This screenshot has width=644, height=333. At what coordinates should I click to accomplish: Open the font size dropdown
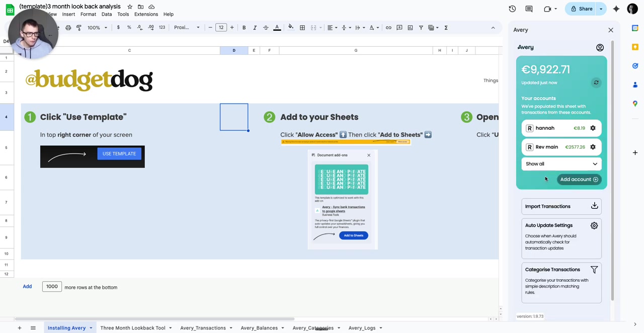tap(221, 28)
